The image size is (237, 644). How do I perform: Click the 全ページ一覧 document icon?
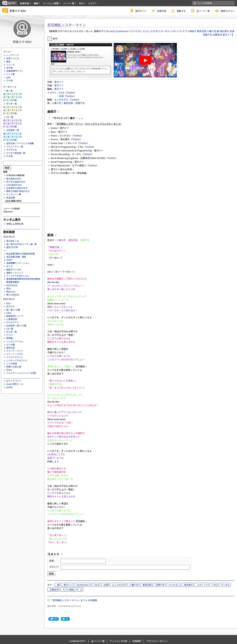coord(193,11)
